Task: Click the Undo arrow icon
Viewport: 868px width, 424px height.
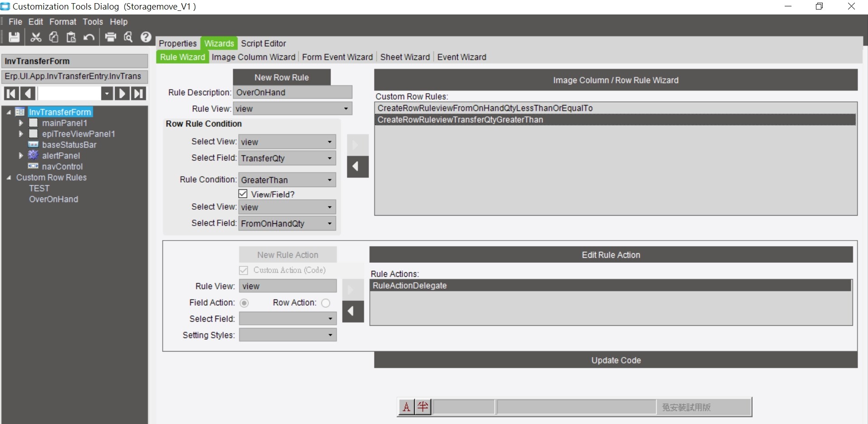Action: pyautogui.click(x=89, y=37)
